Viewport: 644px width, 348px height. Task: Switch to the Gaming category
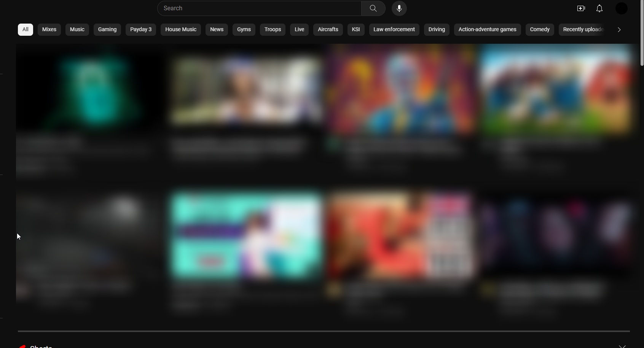coord(107,29)
